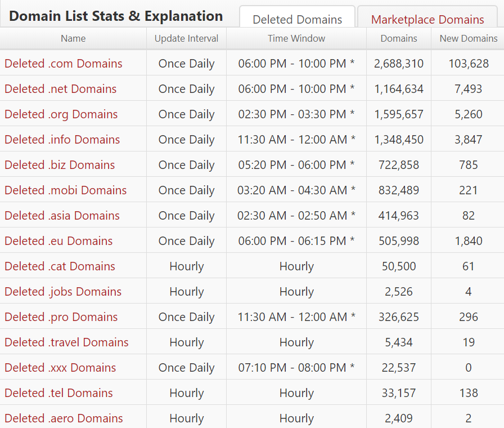This screenshot has width=504, height=428.
Task: Select the 1,348,450 domains cell
Action: point(399,140)
